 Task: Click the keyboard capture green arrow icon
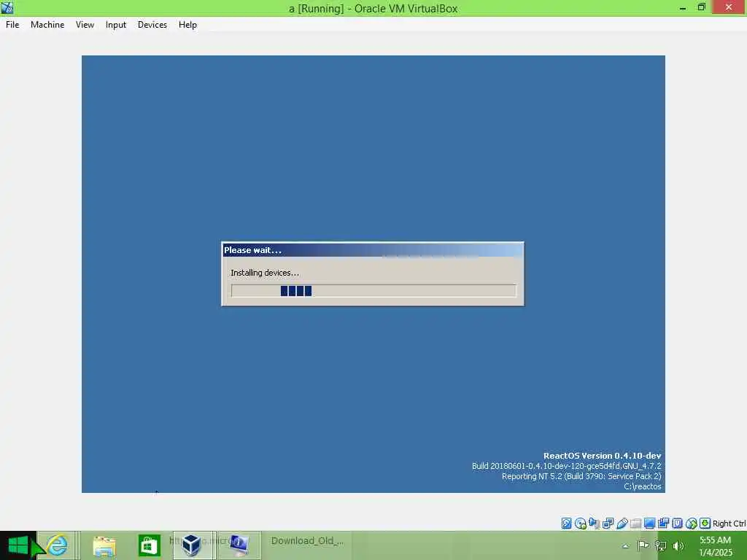point(705,524)
